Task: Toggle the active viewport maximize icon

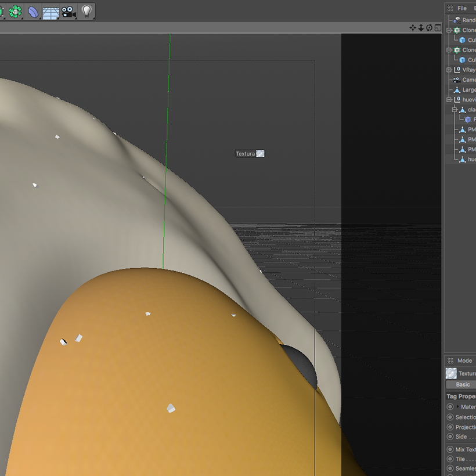Action: [437, 27]
